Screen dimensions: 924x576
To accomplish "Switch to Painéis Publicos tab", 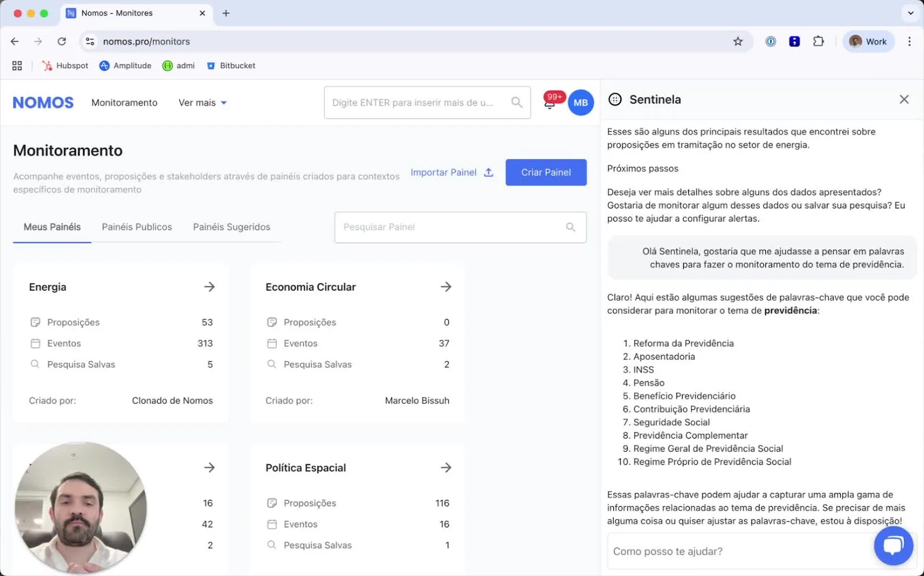I will (137, 227).
